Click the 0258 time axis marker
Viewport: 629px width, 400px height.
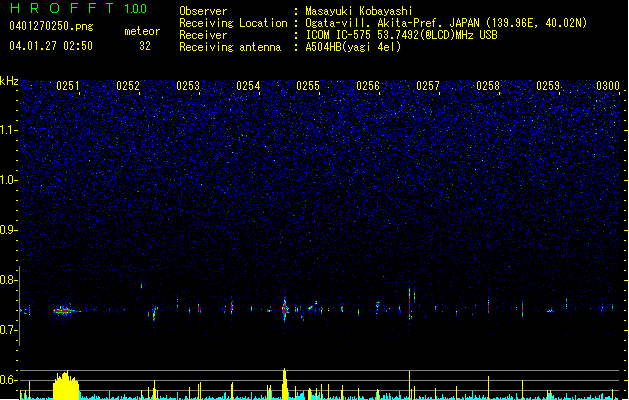coord(488,86)
